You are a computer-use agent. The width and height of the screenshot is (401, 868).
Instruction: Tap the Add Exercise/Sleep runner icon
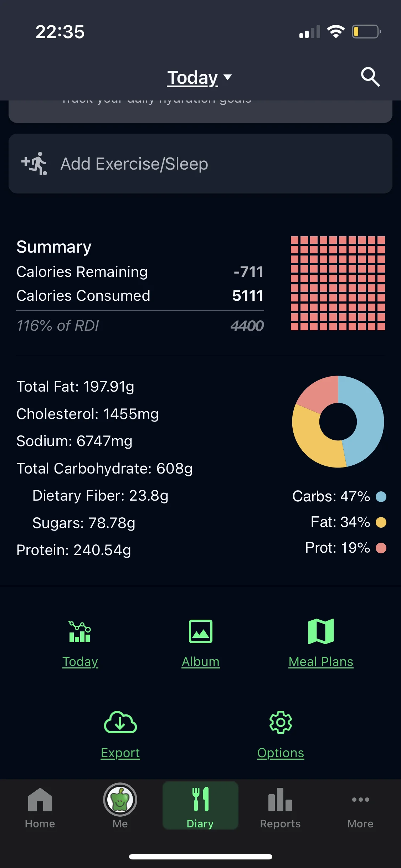[35, 164]
